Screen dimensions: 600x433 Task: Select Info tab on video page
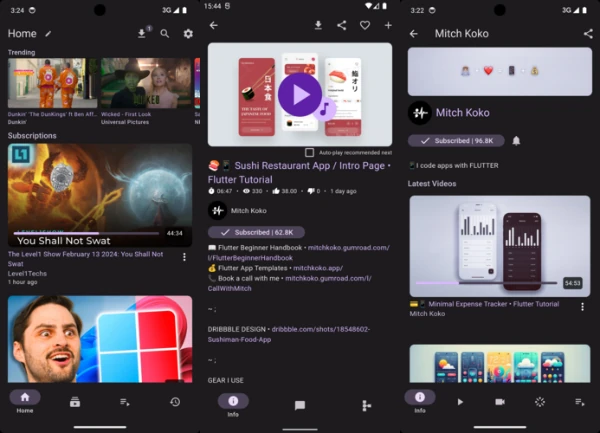pos(233,405)
